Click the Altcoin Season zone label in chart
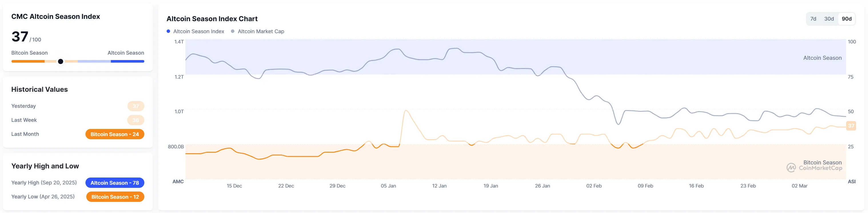 click(822, 58)
